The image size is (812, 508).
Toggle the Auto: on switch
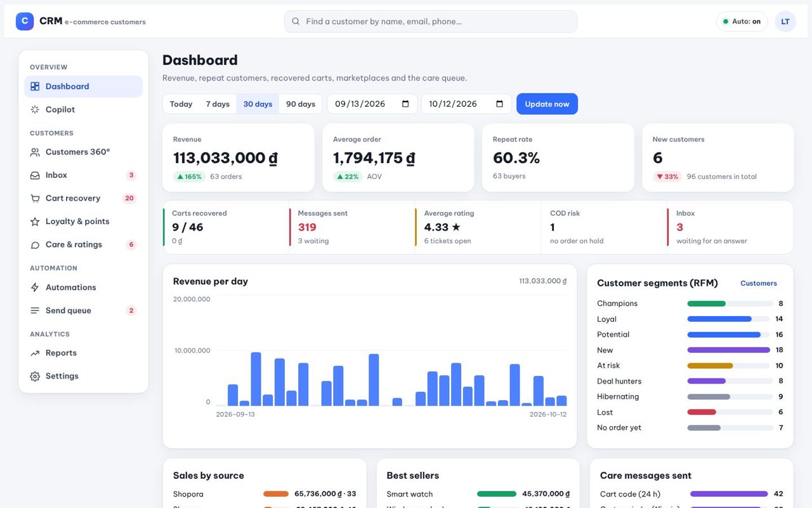click(x=742, y=22)
